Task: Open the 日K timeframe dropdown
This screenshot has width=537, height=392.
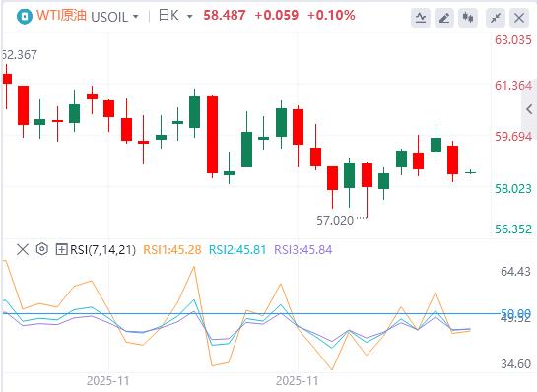Action: click(x=175, y=16)
